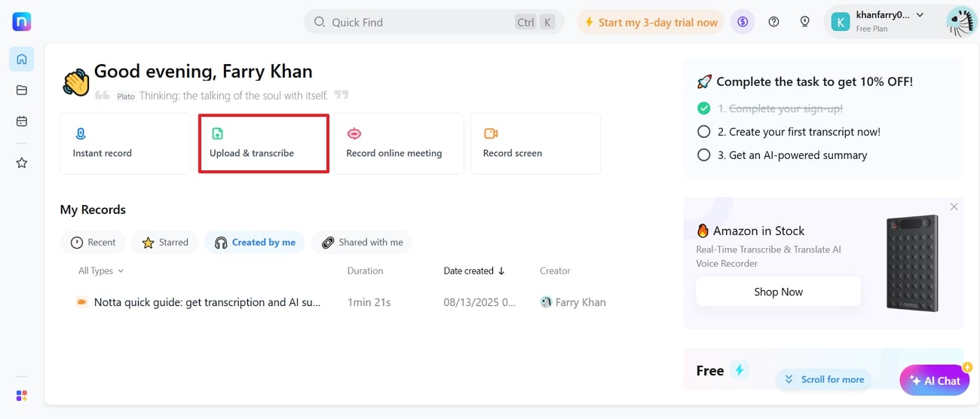980x419 pixels.
Task: Expand the All Types filter dropdown
Action: pyautogui.click(x=101, y=271)
